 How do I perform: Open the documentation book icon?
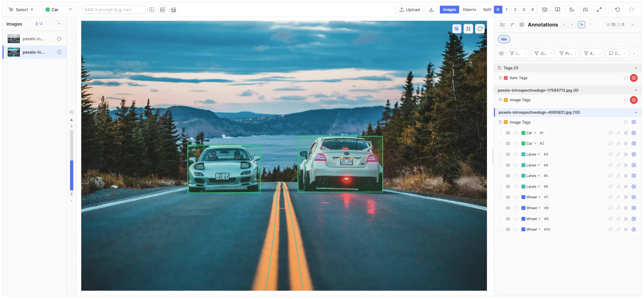point(558,10)
